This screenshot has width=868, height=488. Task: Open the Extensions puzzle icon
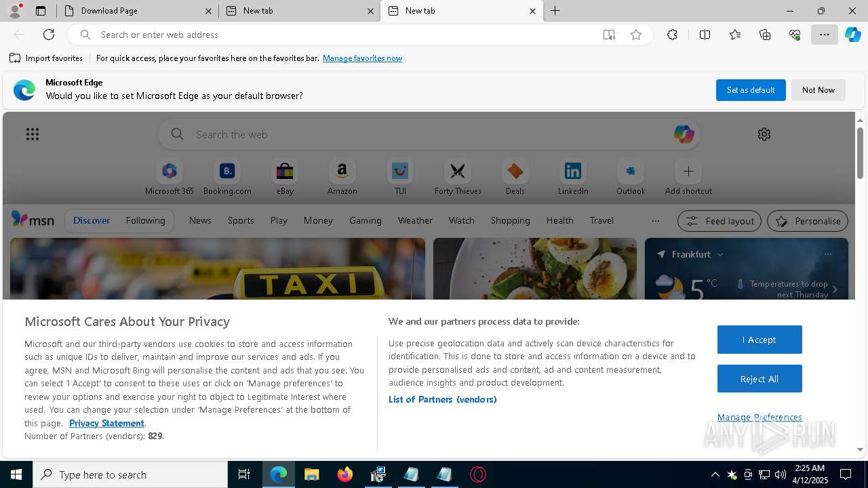pyautogui.click(x=672, y=35)
